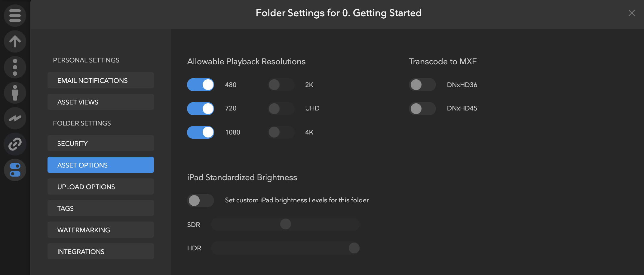The height and width of the screenshot is (275, 644).
Task: Click the person user icon
Action: (x=15, y=93)
